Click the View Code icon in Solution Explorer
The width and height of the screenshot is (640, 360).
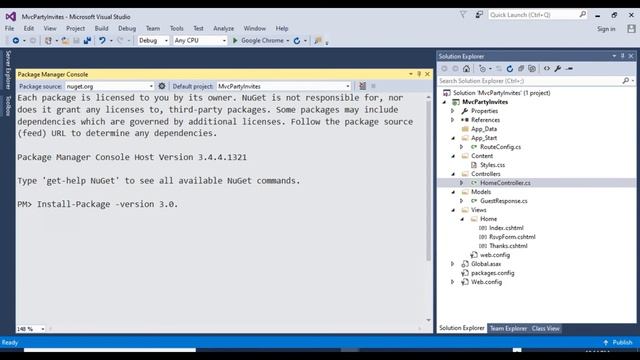pos(547,69)
